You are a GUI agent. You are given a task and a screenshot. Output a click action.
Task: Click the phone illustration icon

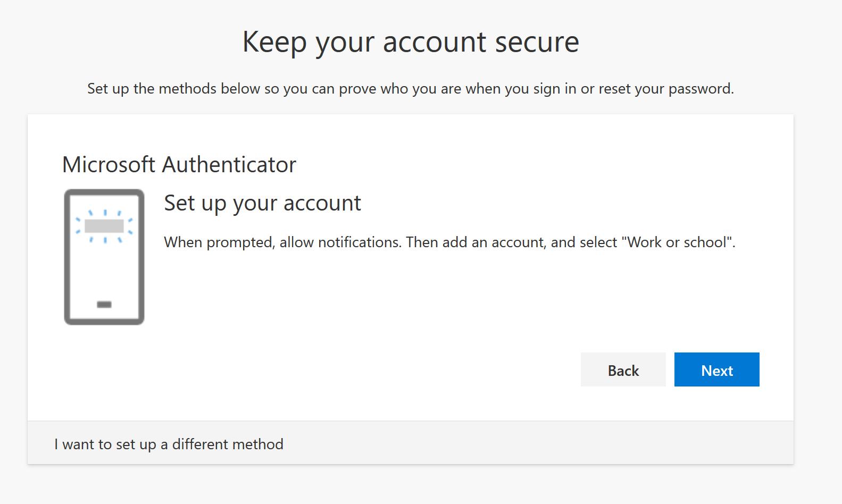(x=104, y=257)
